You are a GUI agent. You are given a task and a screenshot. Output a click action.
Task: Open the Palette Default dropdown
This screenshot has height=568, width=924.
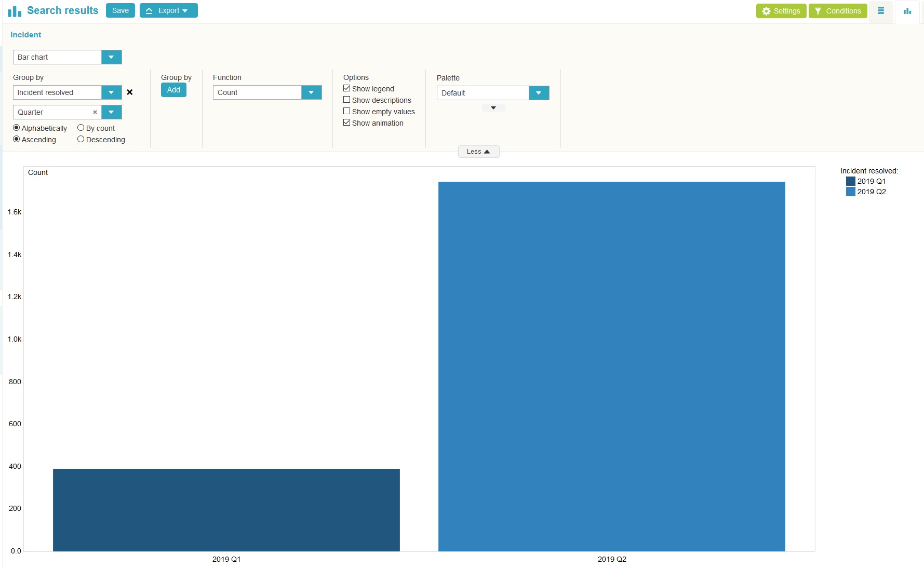pos(539,93)
